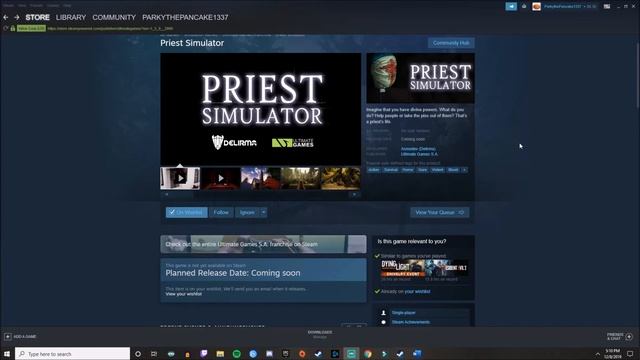Click the Community Hub button
This screenshot has height=360, width=640.
point(451,43)
